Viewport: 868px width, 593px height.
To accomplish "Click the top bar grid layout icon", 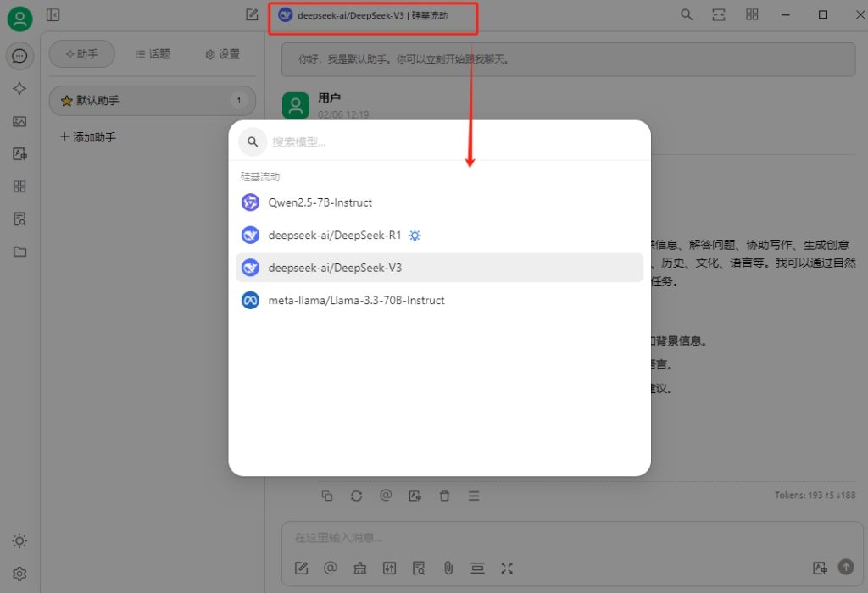I will pyautogui.click(x=752, y=15).
